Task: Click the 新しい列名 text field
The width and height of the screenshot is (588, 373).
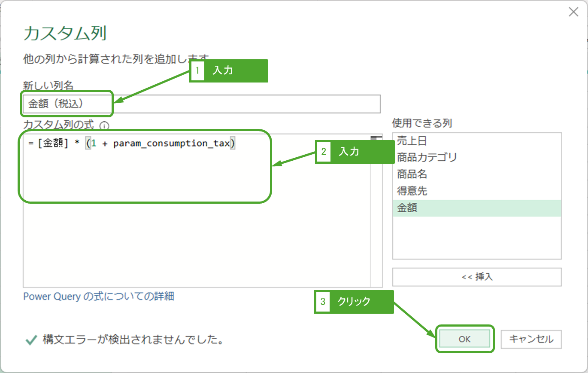Action: pos(202,104)
